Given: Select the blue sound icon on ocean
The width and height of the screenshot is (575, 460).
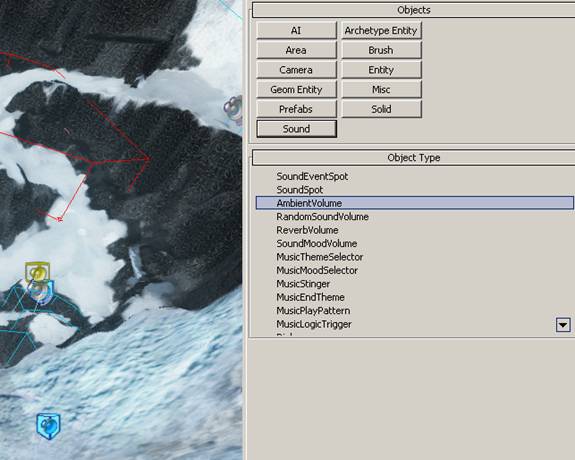Looking at the screenshot, I should coord(48,426).
